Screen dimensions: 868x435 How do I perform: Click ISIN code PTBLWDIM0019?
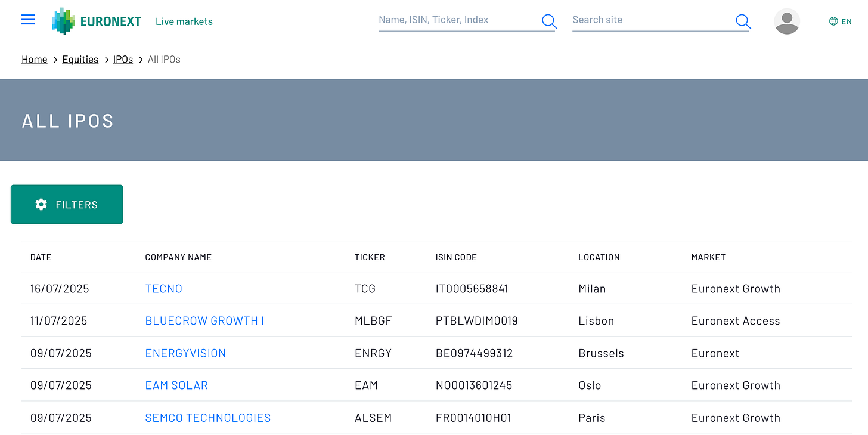477,321
